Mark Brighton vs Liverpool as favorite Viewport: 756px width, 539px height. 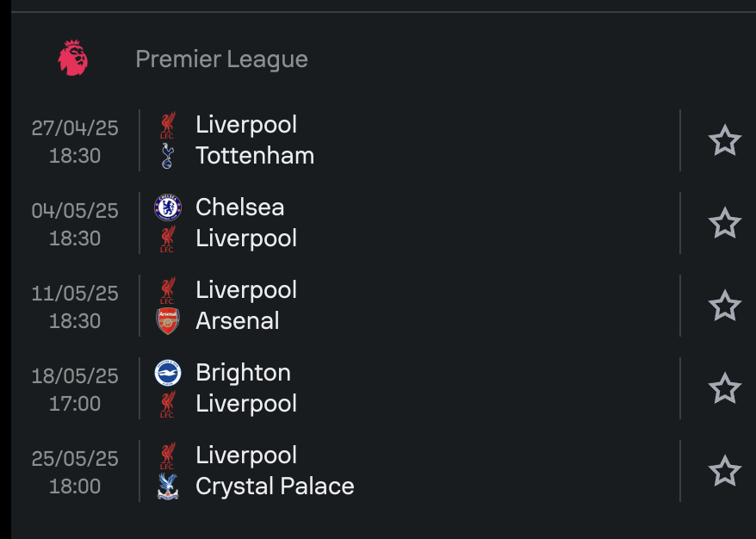pos(725,388)
